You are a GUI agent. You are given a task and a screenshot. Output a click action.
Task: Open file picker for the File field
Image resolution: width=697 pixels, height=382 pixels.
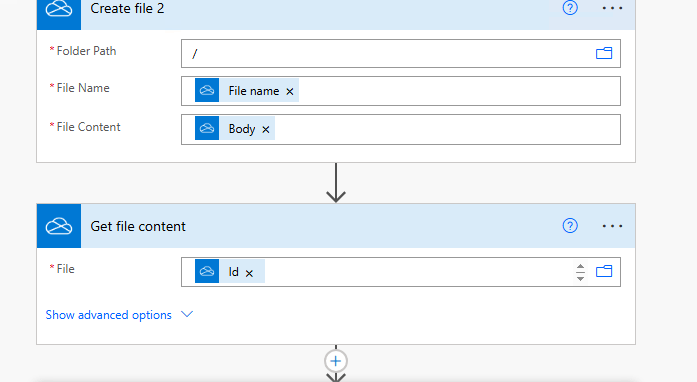(604, 271)
